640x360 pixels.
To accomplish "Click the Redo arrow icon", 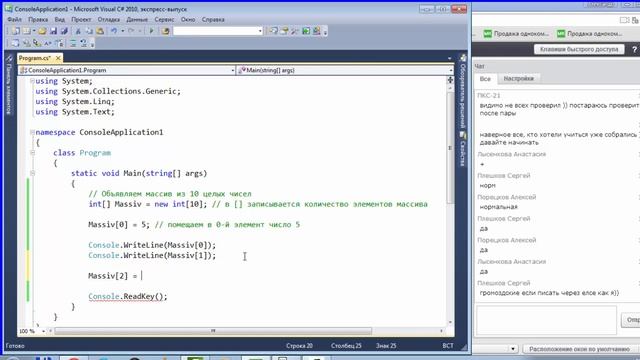I will tap(131, 31).
